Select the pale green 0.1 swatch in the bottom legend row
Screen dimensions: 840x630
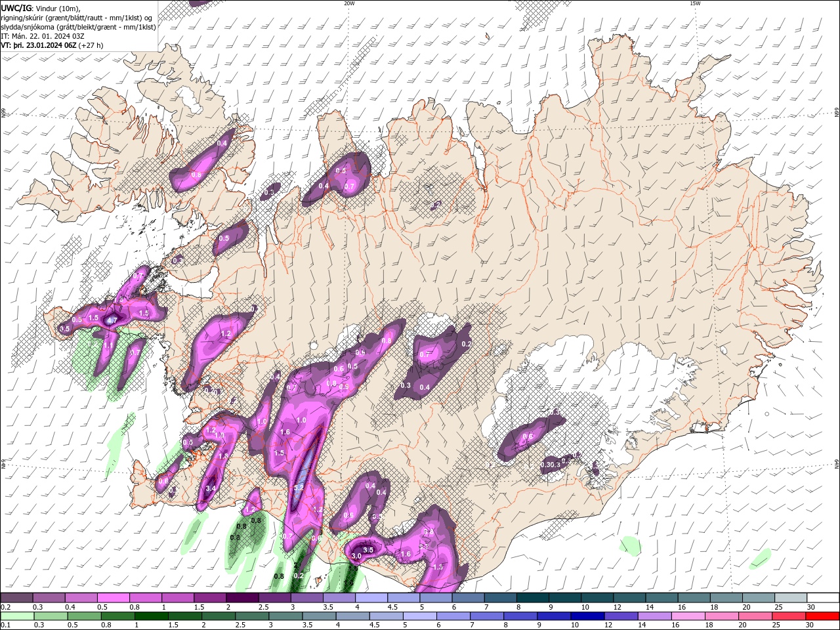click(17, 616)
